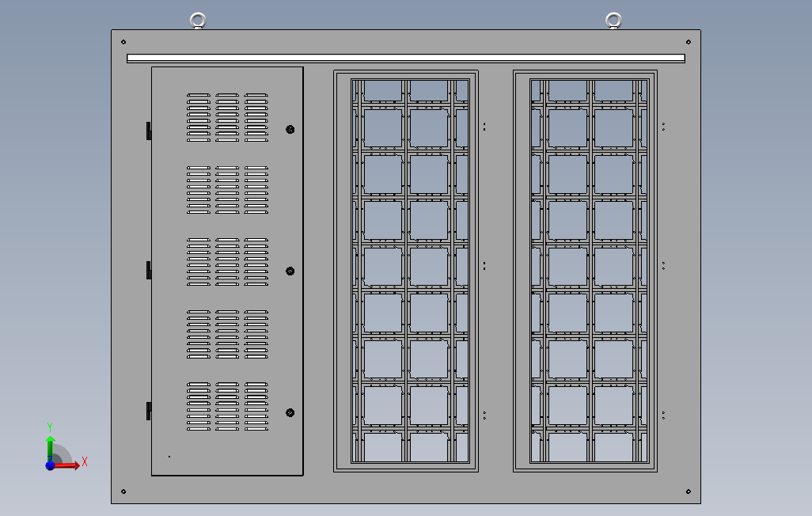Click the center grid window frame
The image size is (812, 516).
(x=406, y=271)
